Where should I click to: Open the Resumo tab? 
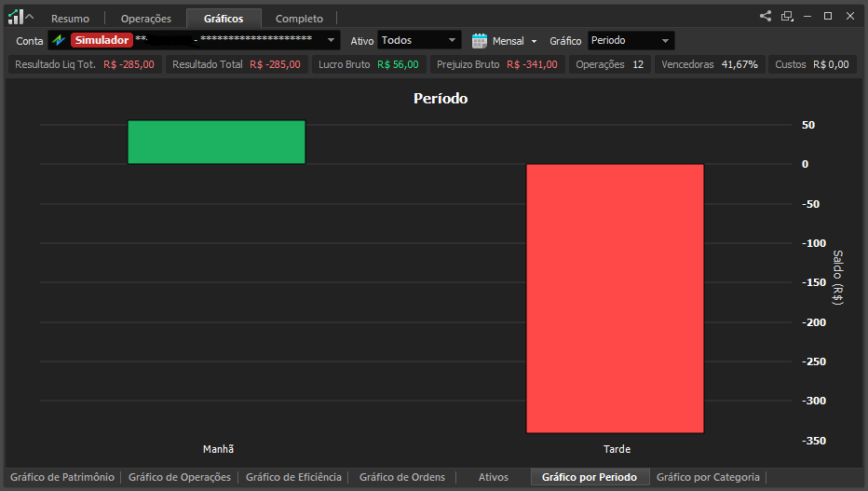pos(70,19)
